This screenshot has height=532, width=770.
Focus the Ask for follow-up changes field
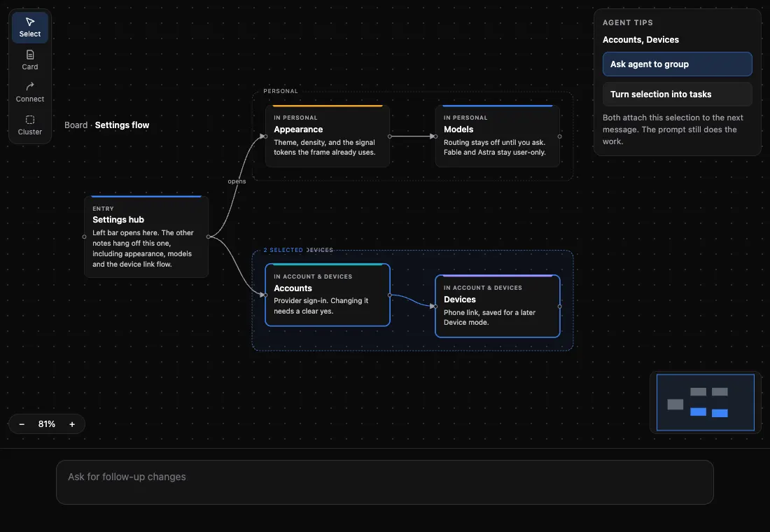click(x=384, y=482)
